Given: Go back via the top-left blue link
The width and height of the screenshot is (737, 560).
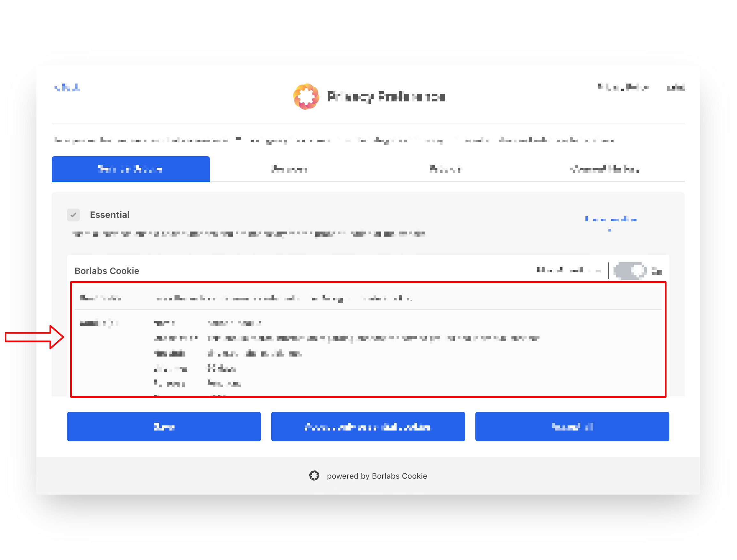Looking at the screenshot, I should pyautogui.click(x=67, y=88).
